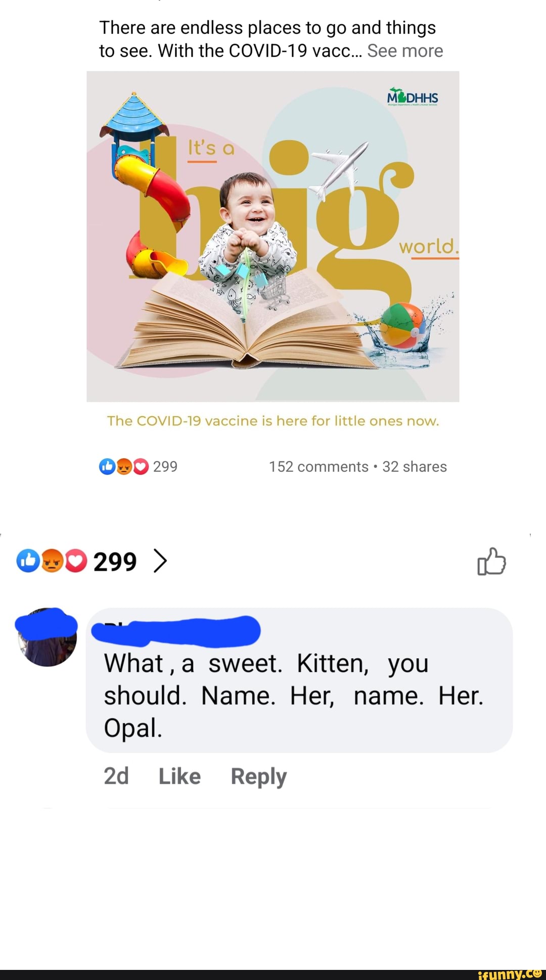
Task: Click the small blue like icon under post
Action: [107, 466]
